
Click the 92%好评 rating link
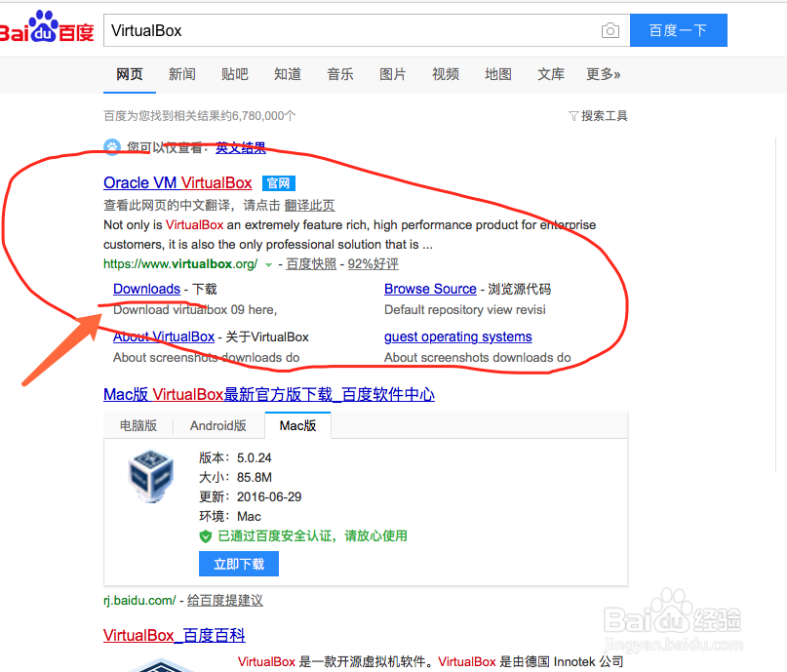click(373, 264)
